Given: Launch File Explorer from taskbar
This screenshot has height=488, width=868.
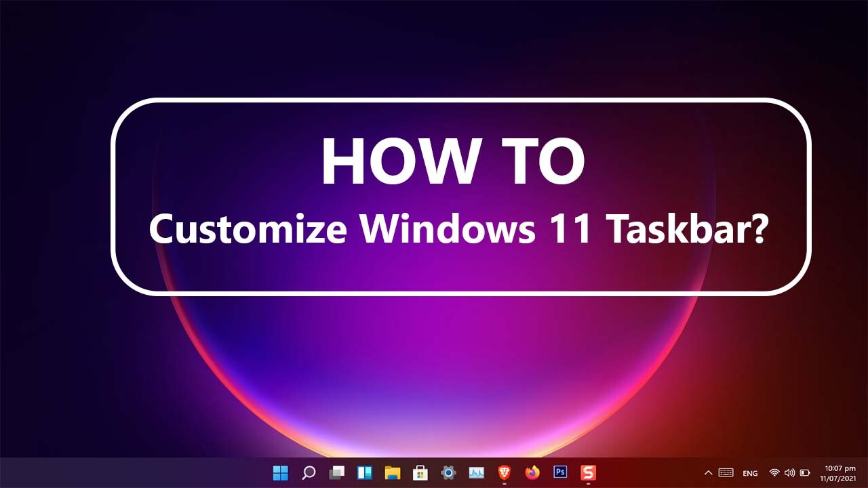Looking at the screenshot, I should [x=393, y=472].
